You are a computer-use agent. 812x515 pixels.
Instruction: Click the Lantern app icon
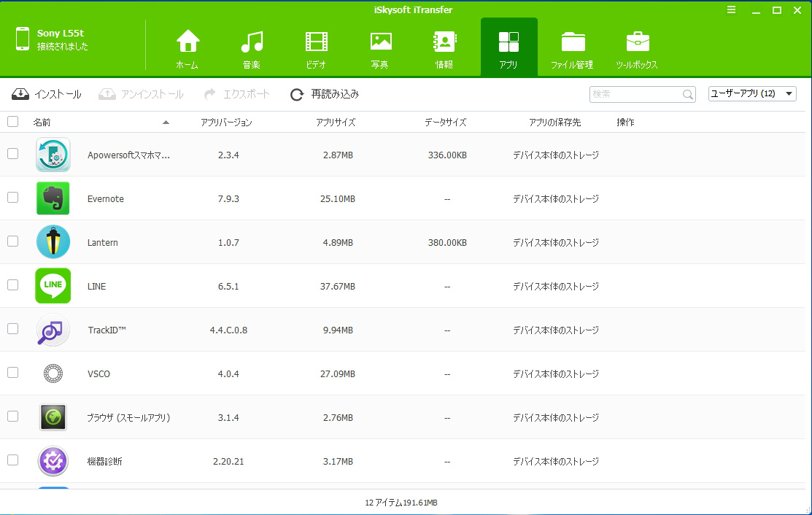click(53, 241)
